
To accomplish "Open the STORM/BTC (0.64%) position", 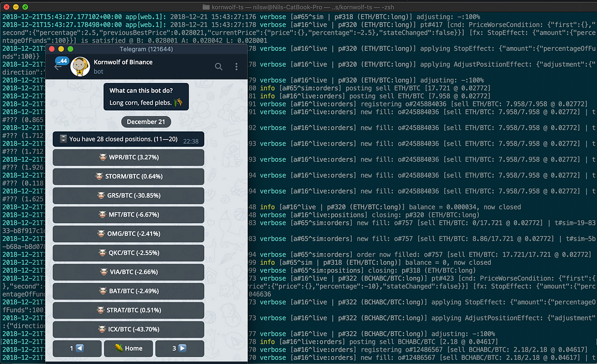I will pos(128,176).
